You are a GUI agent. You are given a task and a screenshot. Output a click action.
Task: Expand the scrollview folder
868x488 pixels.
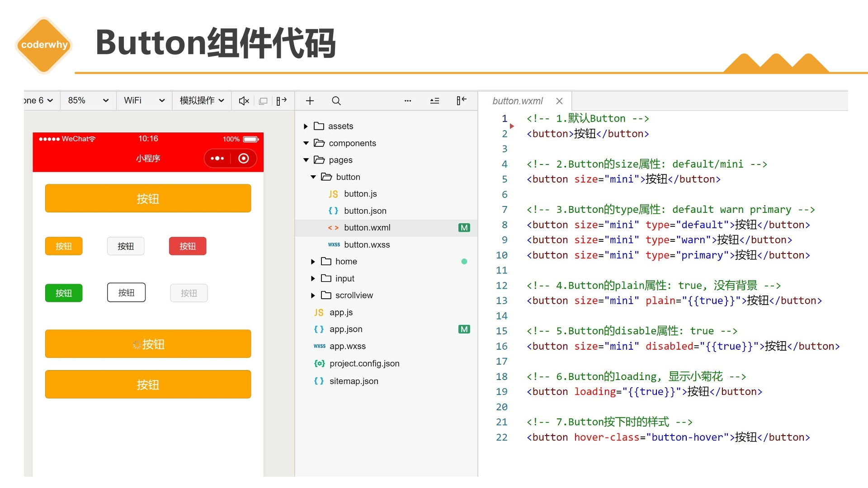[x=313, y=296]
